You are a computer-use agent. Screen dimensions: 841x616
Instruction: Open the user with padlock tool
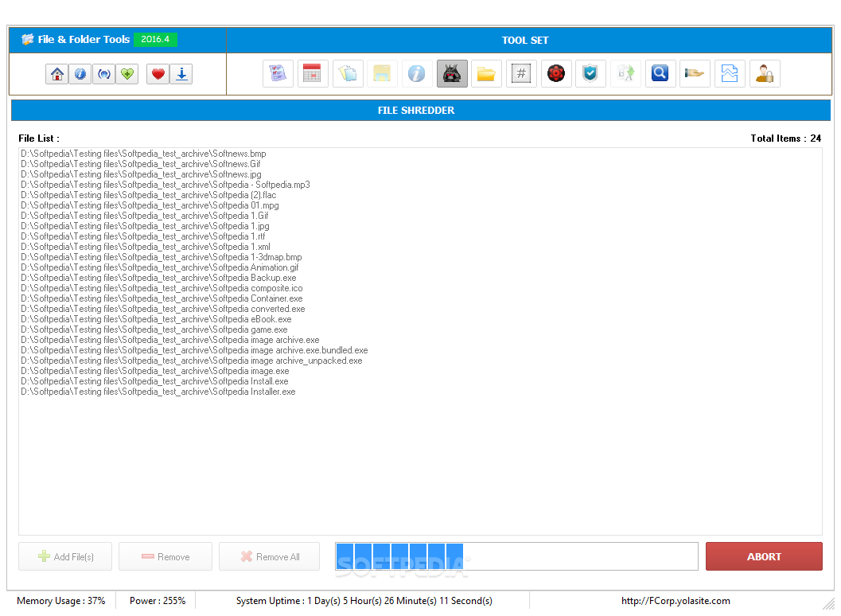(x=765, y=73)
